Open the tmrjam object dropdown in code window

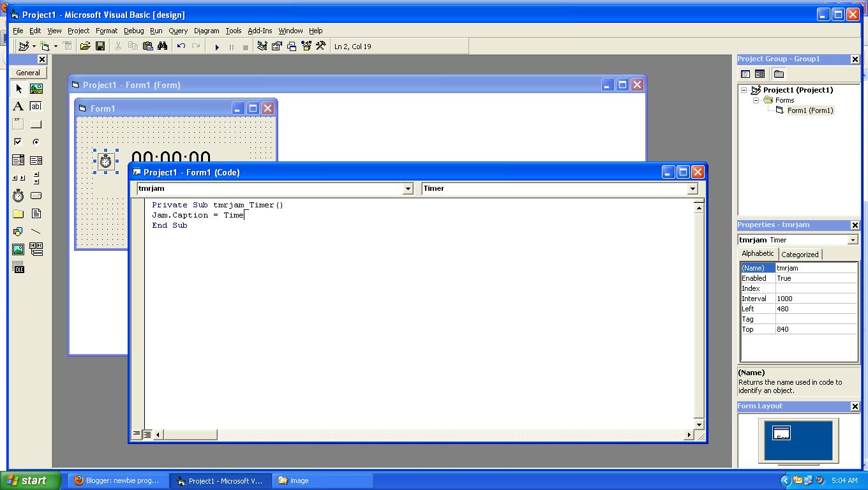(408, 189)
